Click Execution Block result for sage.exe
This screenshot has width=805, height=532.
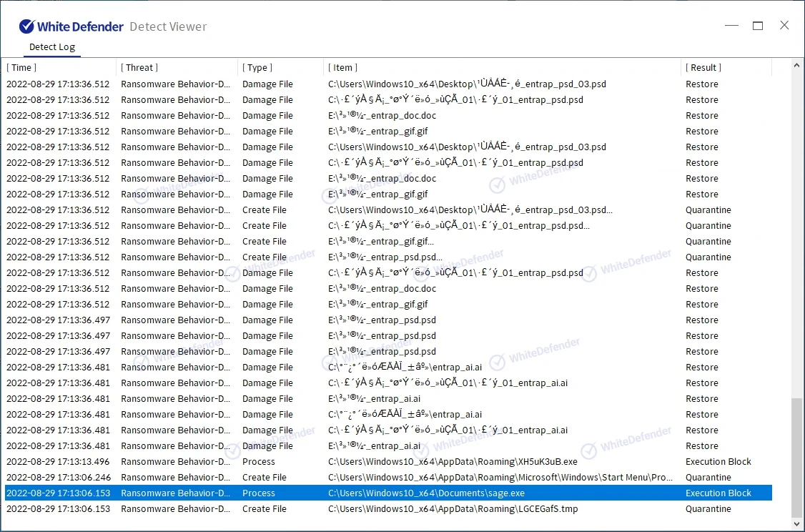pos(718,493)
